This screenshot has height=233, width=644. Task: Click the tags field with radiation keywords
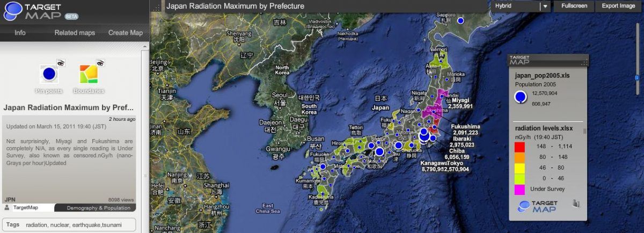69,225
